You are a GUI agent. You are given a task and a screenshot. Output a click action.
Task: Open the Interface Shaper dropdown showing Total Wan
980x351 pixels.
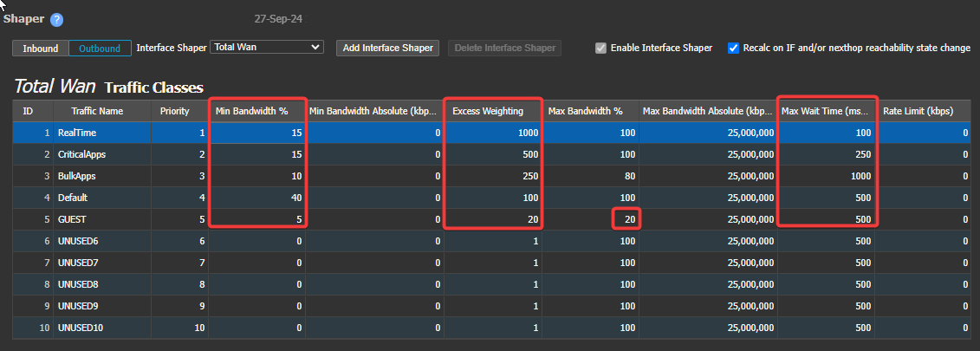[267, 47]
